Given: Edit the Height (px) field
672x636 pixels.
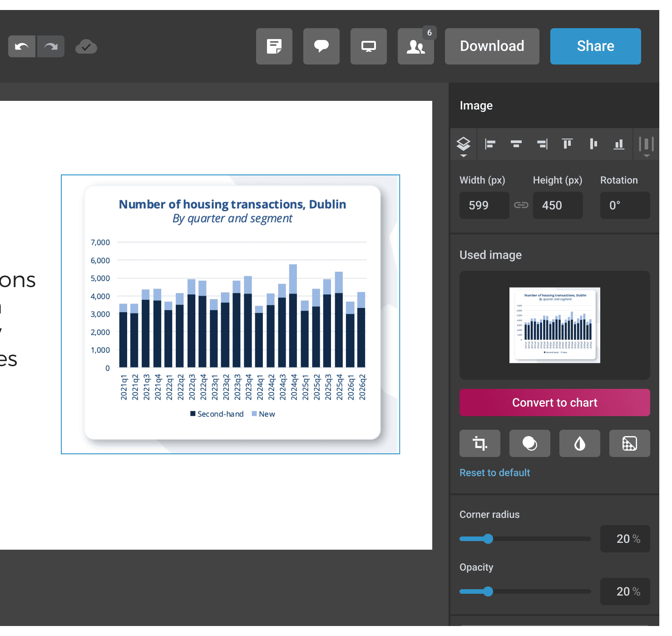Looking at the screenshot, I should point(558,205).
